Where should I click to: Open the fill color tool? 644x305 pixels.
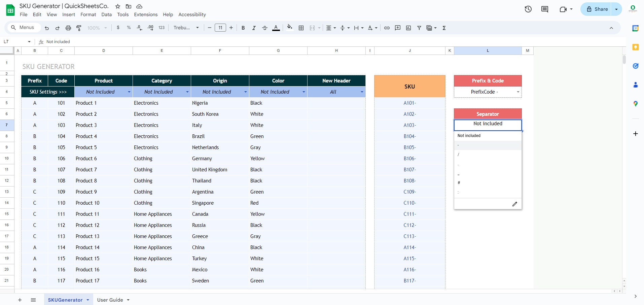point(289,28)
